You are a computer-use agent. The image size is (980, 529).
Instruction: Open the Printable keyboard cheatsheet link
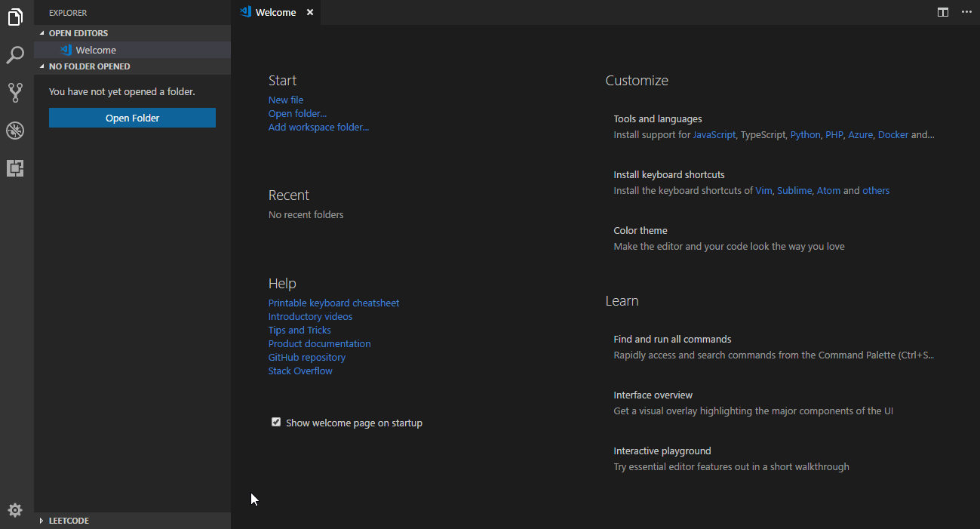pyautogui.click(x=333, y=303)
